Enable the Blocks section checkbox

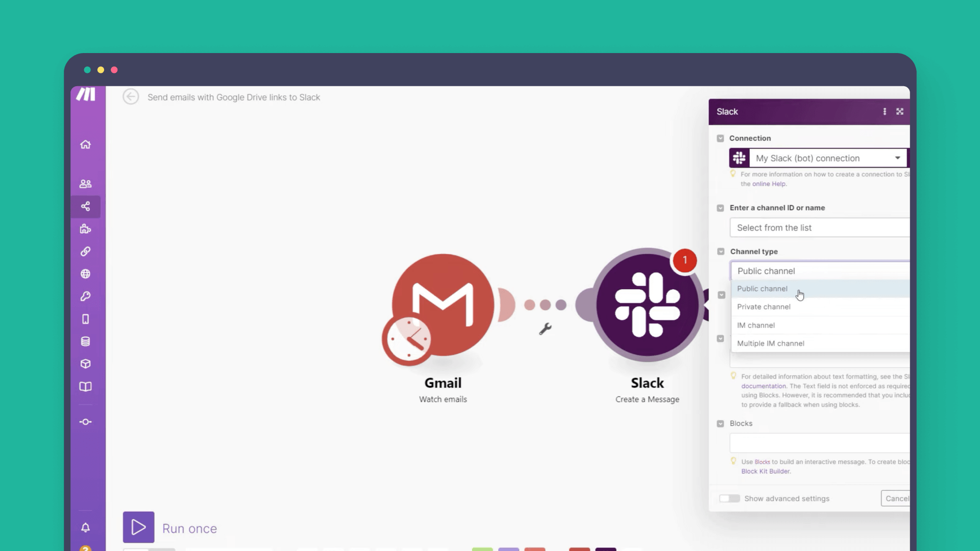click(x=720, y=423)
